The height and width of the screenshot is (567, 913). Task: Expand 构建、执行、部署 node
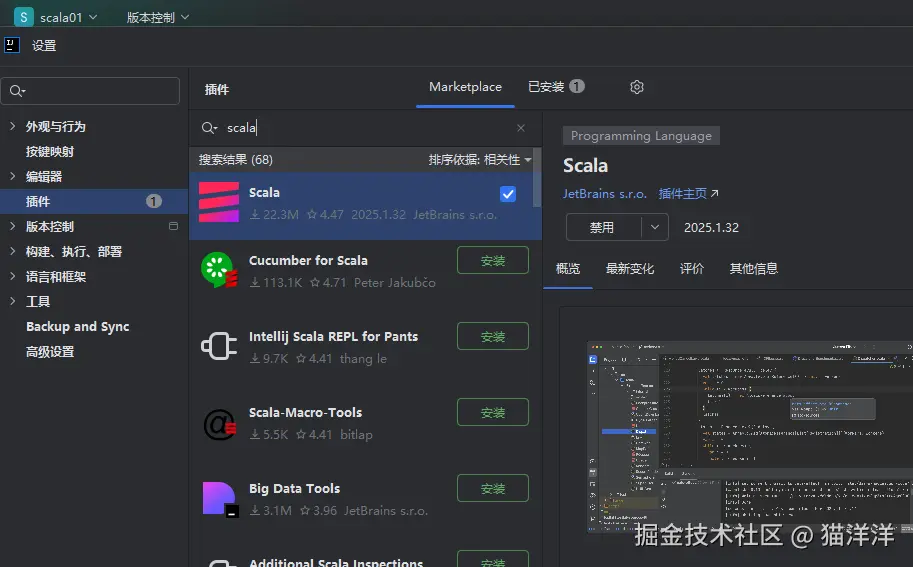click(x=12, y=251)
